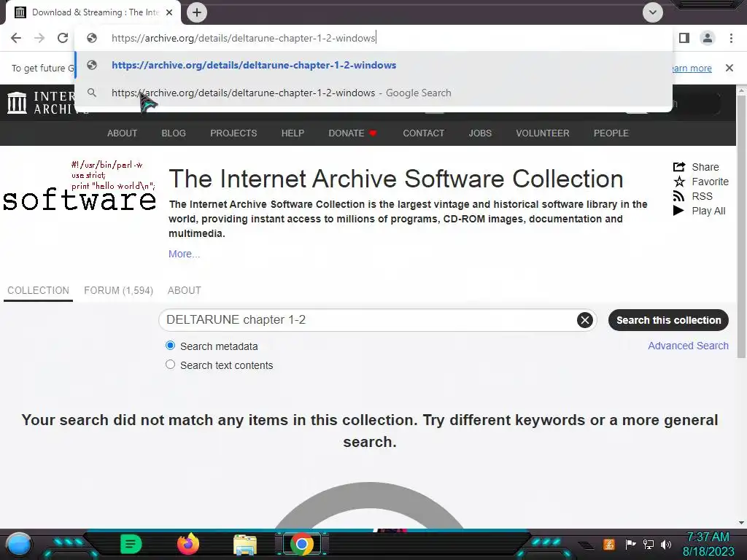Click the software collection logo image
Viewport: 747px width, 560px height.
pos(80,187)
